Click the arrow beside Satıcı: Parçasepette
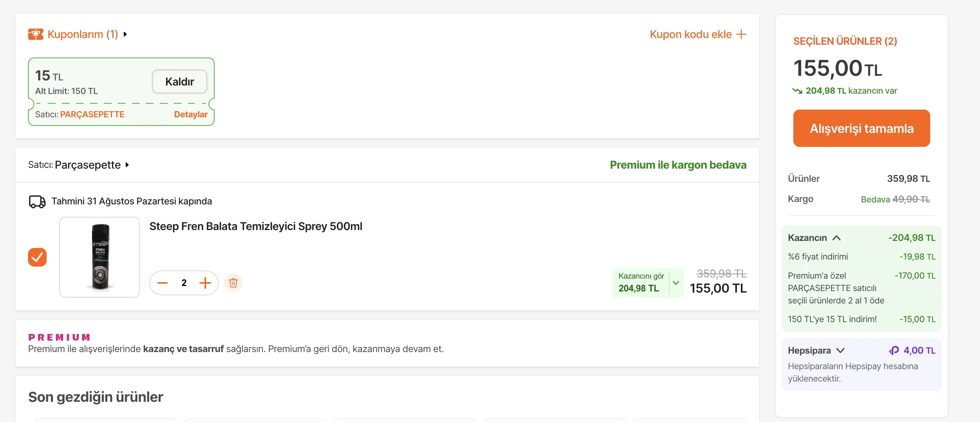 [127, 165]
